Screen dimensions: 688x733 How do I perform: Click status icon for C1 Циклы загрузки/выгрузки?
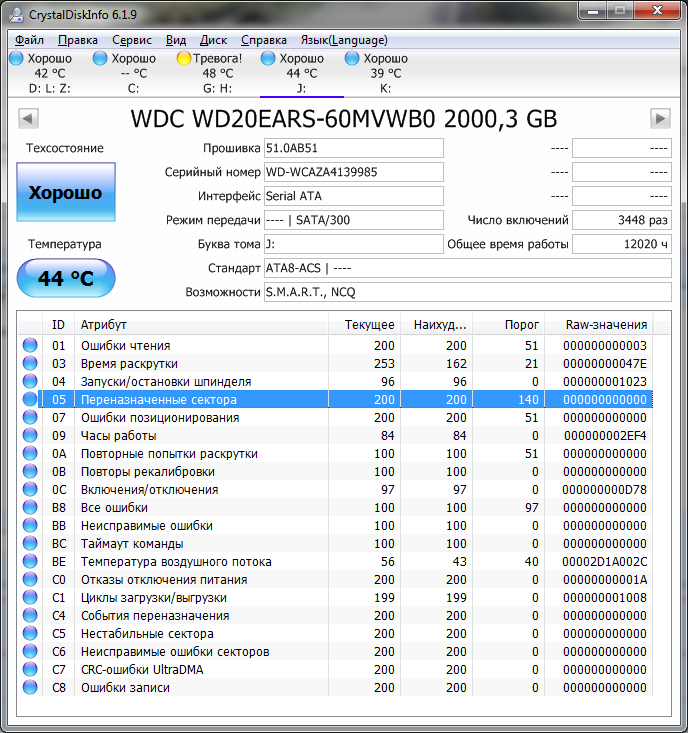pos(30,597)
